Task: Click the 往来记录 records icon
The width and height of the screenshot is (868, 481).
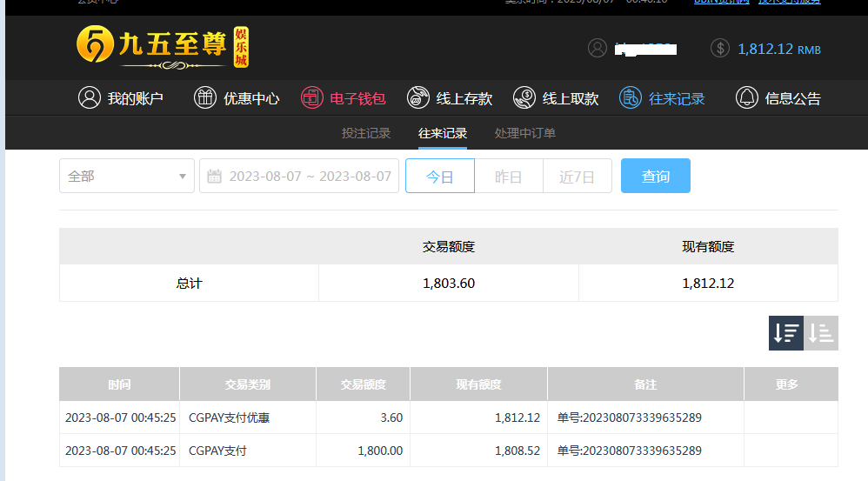Action: coord(630,98)
